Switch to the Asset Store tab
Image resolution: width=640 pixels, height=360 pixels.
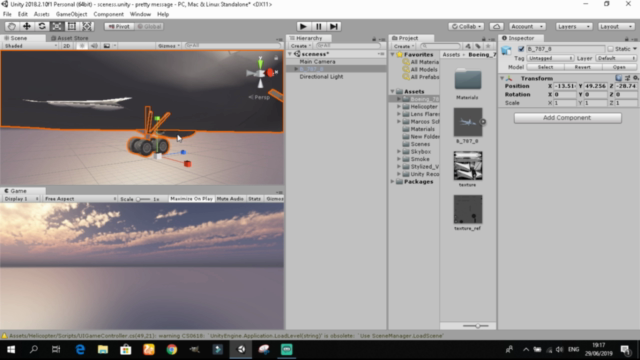70,38
